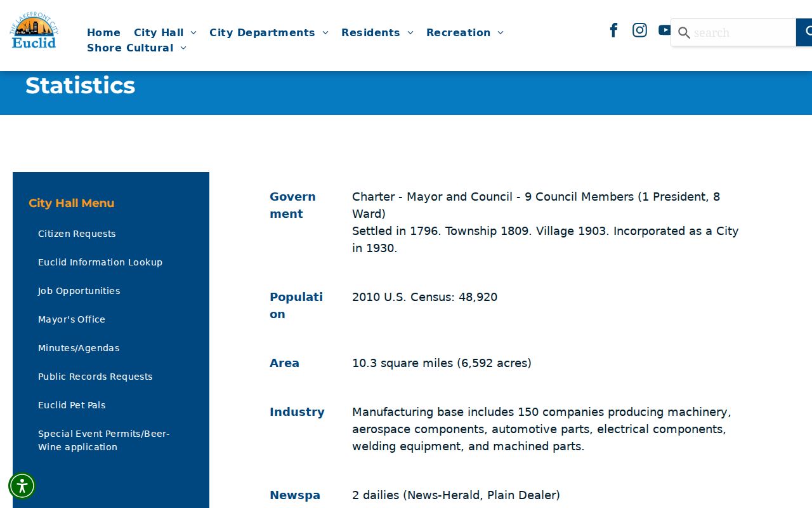Select the Industry row label
Image resolution: width=812 pixels, height=508 pixels.
pos(297,412)
